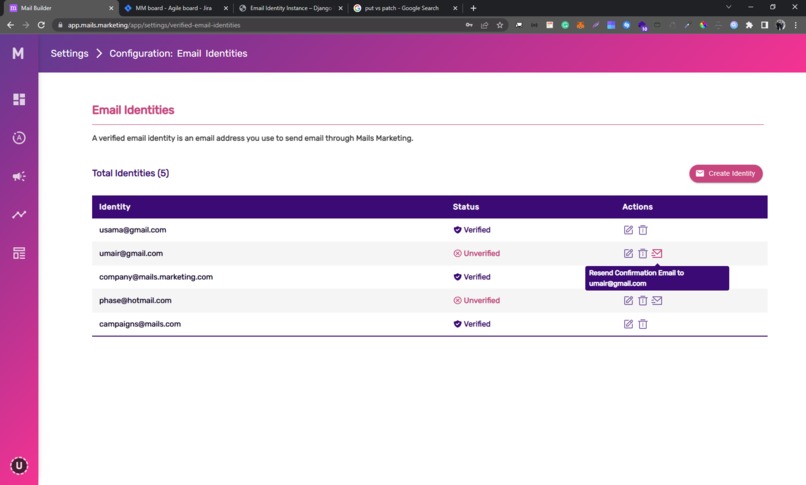Edit the usama@gmail.com identity

coord(628,230)
